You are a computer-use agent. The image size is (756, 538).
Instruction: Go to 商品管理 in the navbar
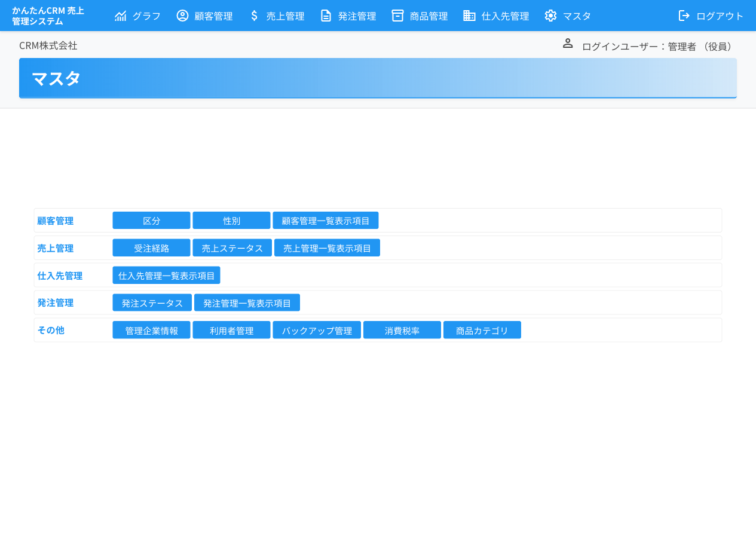(x=428, y=16)
